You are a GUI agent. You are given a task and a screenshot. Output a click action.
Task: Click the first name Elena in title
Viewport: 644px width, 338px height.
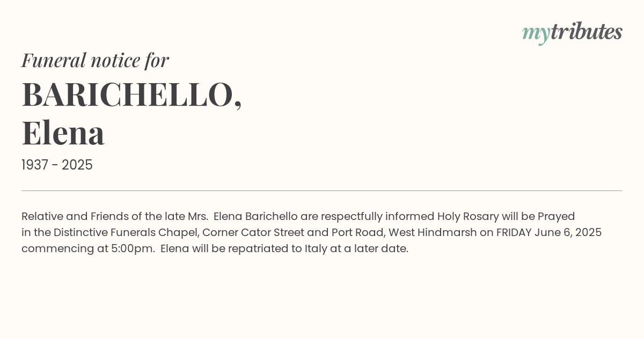click(63, 133)
